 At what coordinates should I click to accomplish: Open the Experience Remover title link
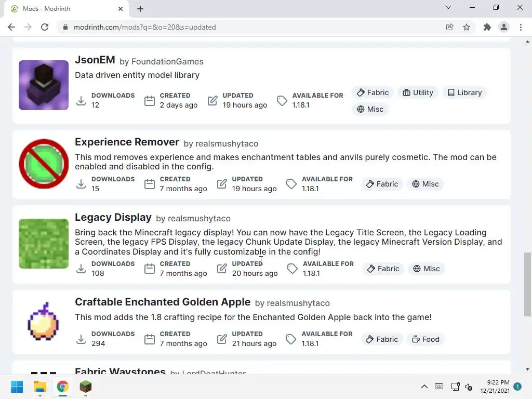(x=127, y=142)
